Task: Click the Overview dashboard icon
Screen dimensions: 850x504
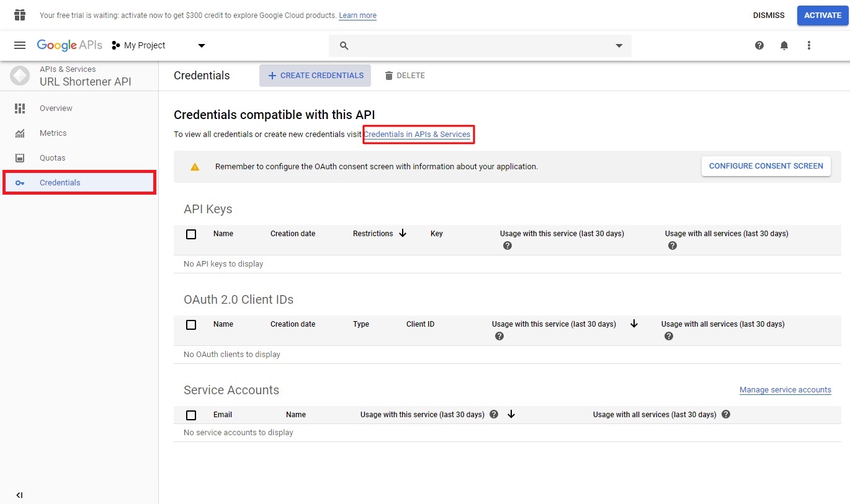Action: pyautogui.click(x=20, y=108)
